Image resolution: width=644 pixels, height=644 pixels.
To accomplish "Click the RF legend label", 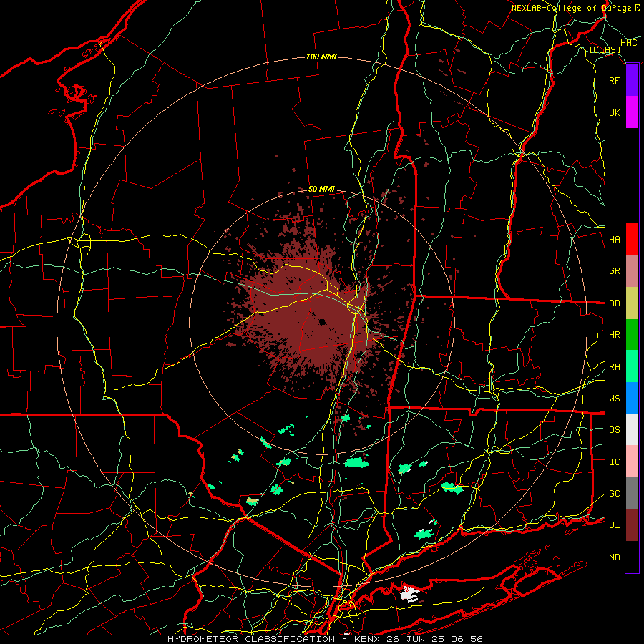I will [614, 80].
